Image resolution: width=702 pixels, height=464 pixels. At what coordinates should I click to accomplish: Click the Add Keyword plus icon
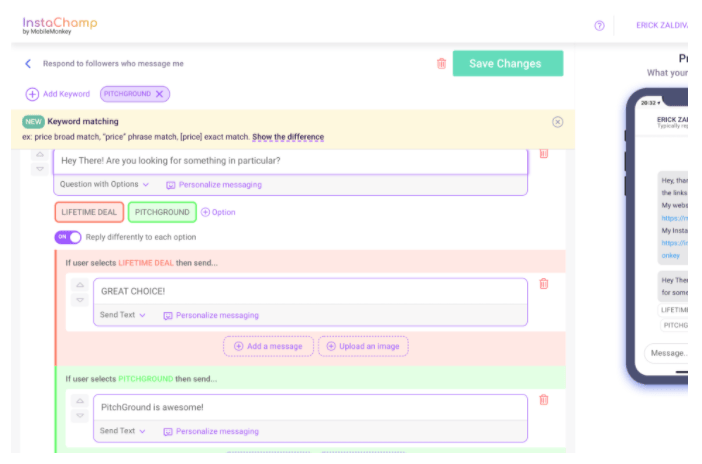pos(33,94)
